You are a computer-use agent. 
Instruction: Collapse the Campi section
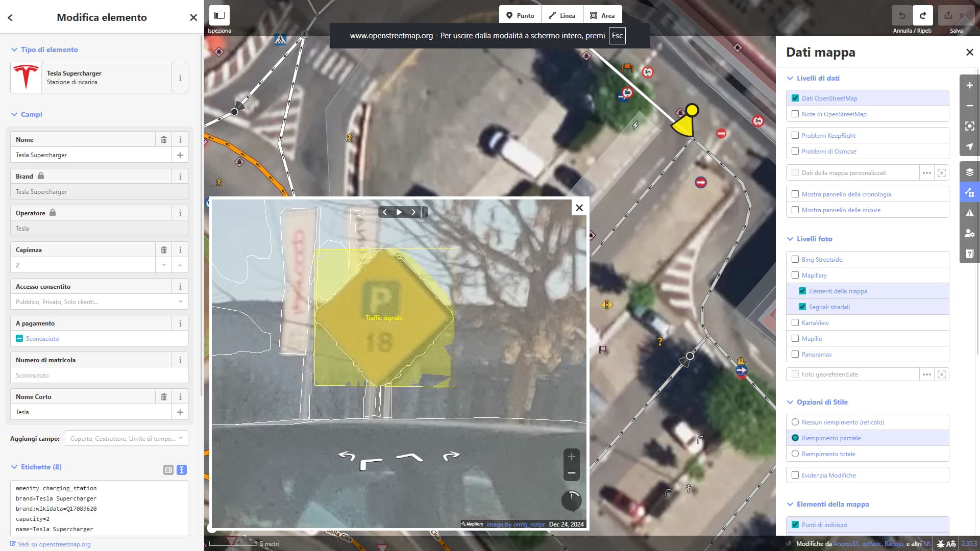[27, 114]
